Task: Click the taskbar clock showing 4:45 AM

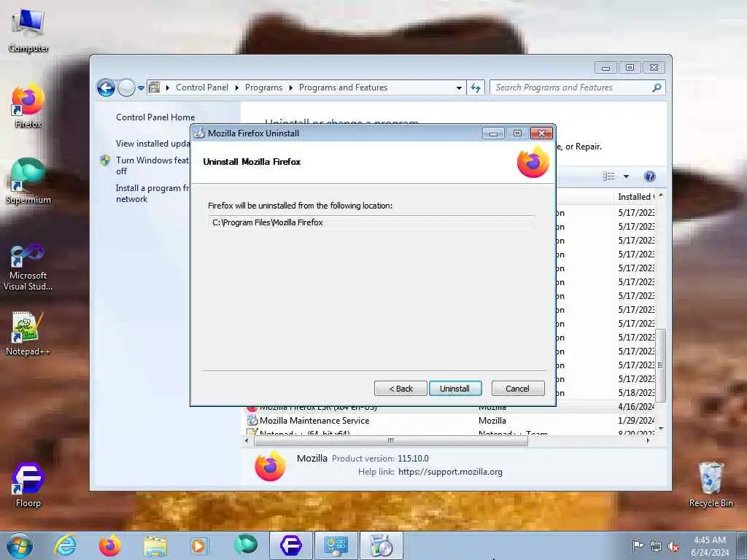Action: 710,546
